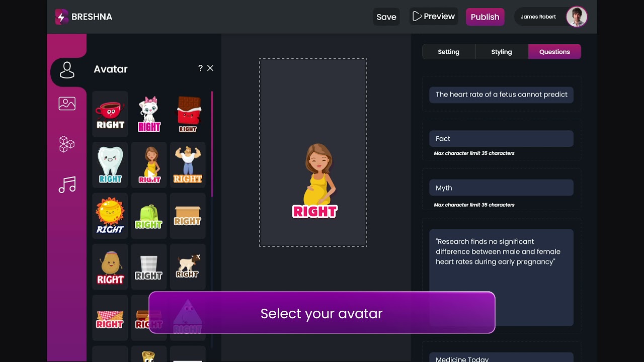Switch to the Styling tab
Viewport: 644px width, 362px height.
click(502, 52)
